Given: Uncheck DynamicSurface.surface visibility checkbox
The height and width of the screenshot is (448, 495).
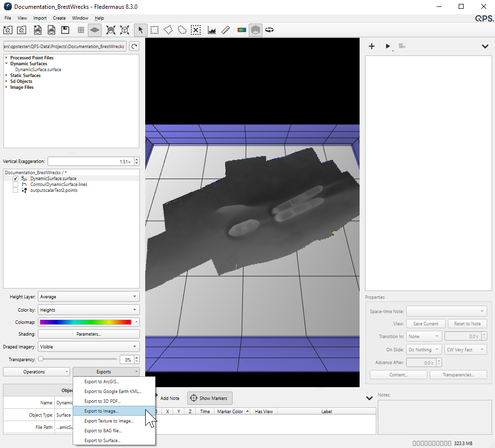Looking at the screenshot, I should coord(16,179).
